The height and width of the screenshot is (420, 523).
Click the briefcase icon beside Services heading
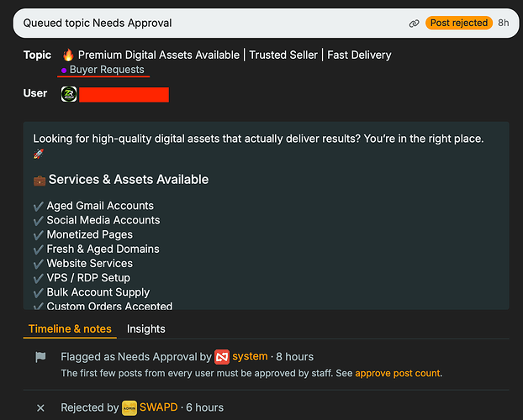40,181
